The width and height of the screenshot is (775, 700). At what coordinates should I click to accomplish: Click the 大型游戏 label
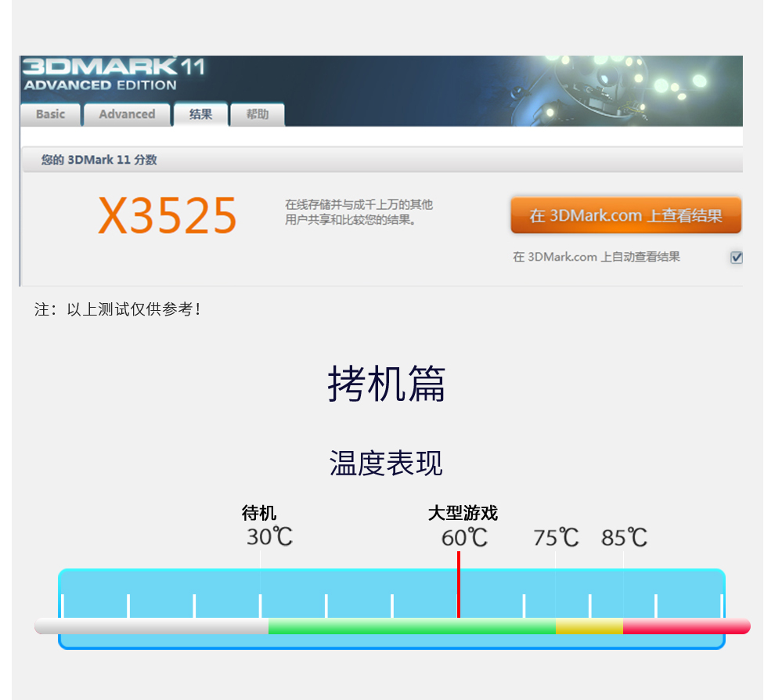(x=463, y=513)
